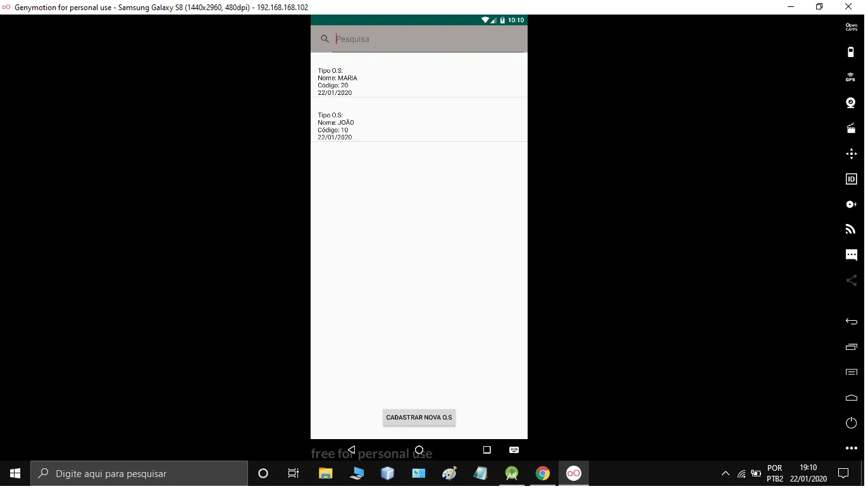This screenshot has height=491, width=868.
Task: Click the Open GAPPS install icon
Action: point(851,27)
